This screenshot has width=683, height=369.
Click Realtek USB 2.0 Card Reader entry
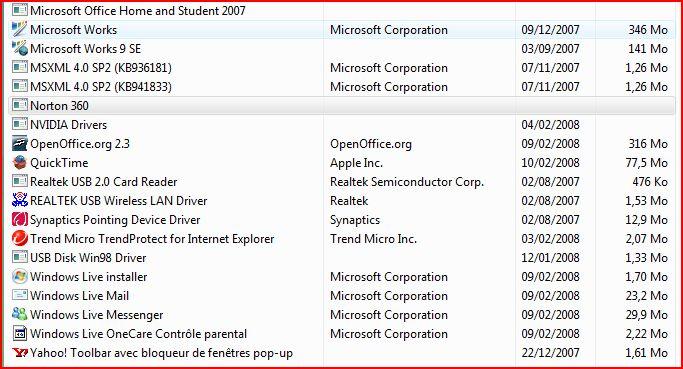click(x=342, y=182)
